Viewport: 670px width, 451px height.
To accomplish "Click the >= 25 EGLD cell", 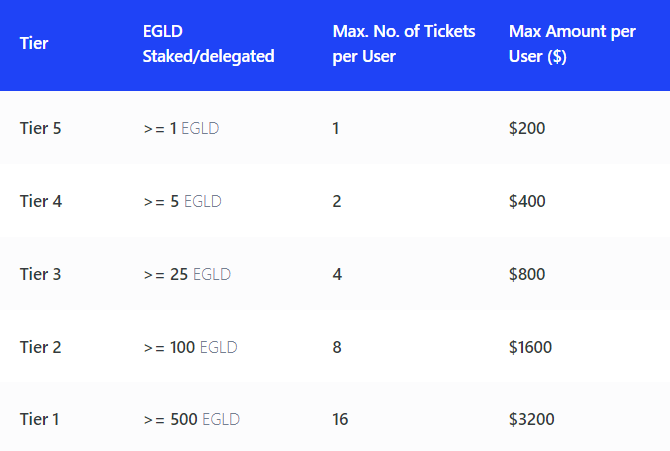I will click(x=187, y=274).
